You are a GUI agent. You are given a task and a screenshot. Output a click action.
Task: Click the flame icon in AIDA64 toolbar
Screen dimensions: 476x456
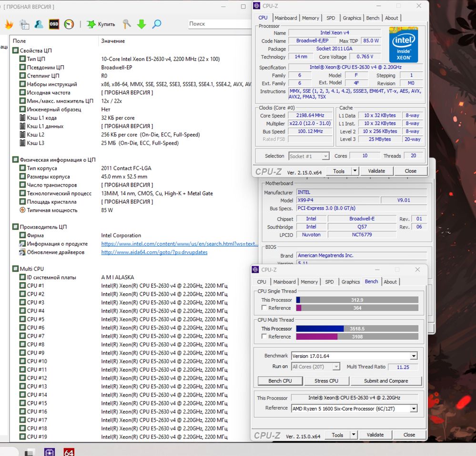[x=9, y=24]
